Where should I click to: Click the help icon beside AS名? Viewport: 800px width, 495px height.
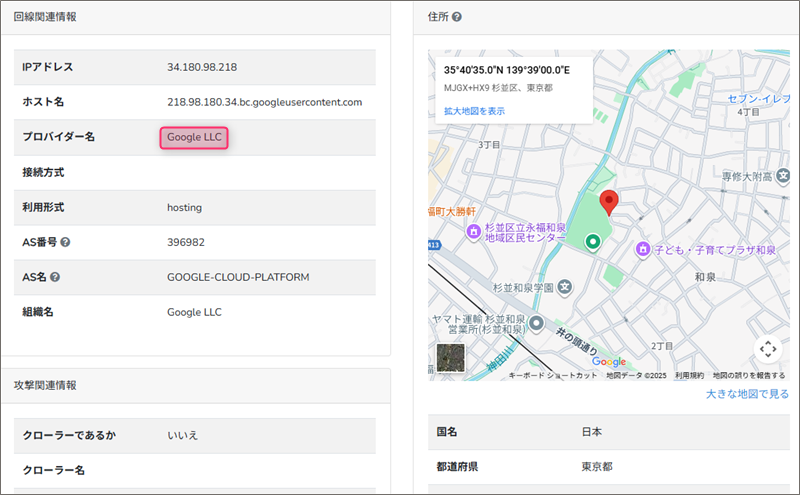56,277
